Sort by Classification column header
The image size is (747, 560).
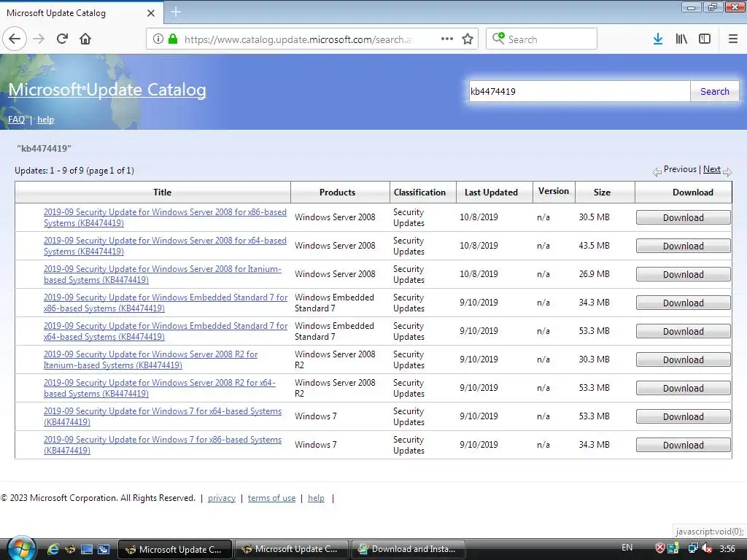coord(419,192)
